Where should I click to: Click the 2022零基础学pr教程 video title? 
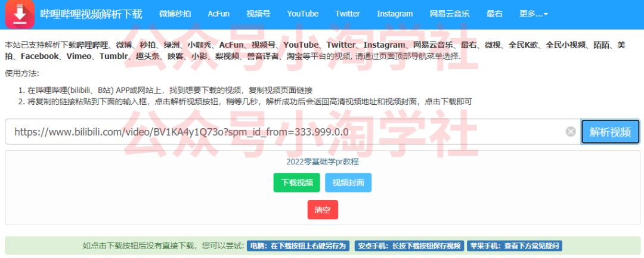click(x=323, y=162)
